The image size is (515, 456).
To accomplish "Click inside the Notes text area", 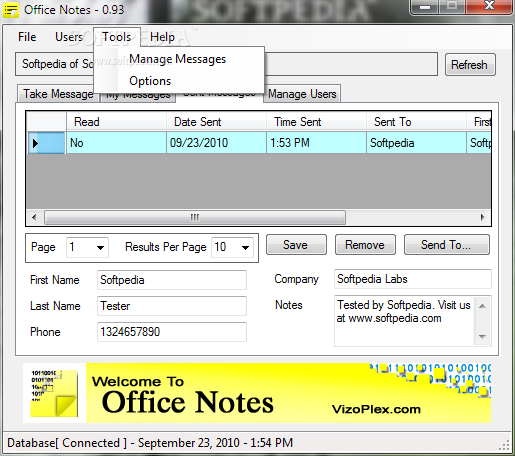I will 405,321.
